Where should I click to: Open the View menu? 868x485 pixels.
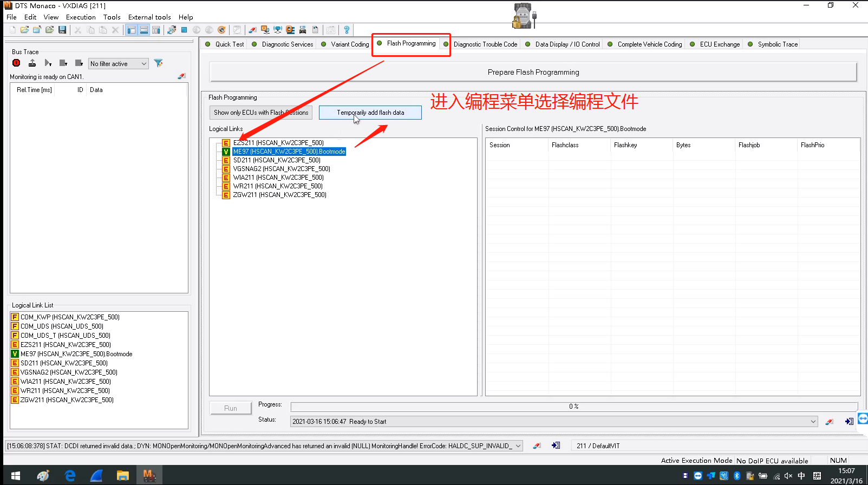(x=51, y=17)
